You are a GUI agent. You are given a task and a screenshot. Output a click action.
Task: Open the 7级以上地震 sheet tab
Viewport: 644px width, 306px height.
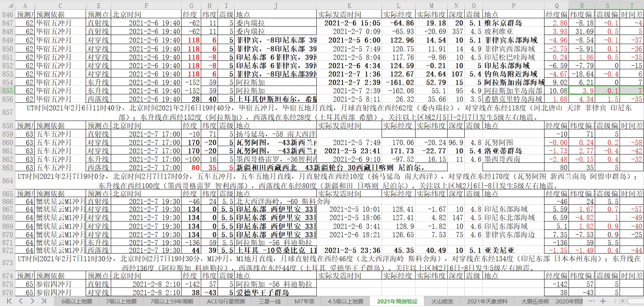(121, 301)
